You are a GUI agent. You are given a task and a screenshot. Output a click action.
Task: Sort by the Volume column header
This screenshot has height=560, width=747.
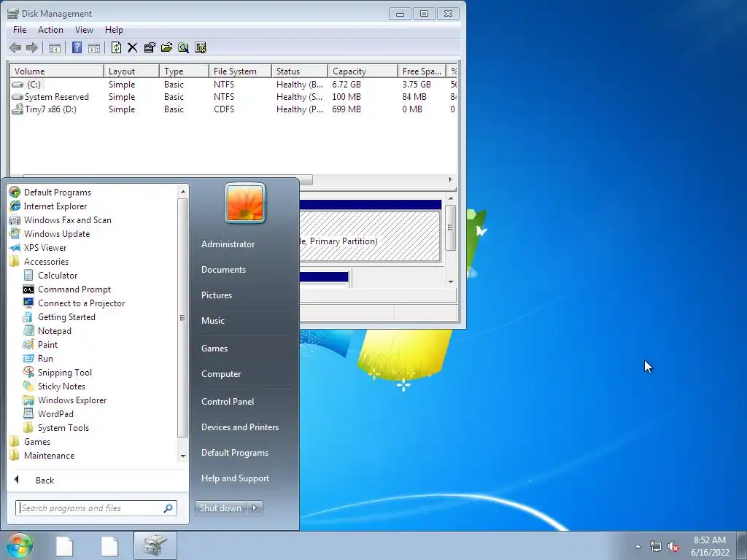pos(57,71)
